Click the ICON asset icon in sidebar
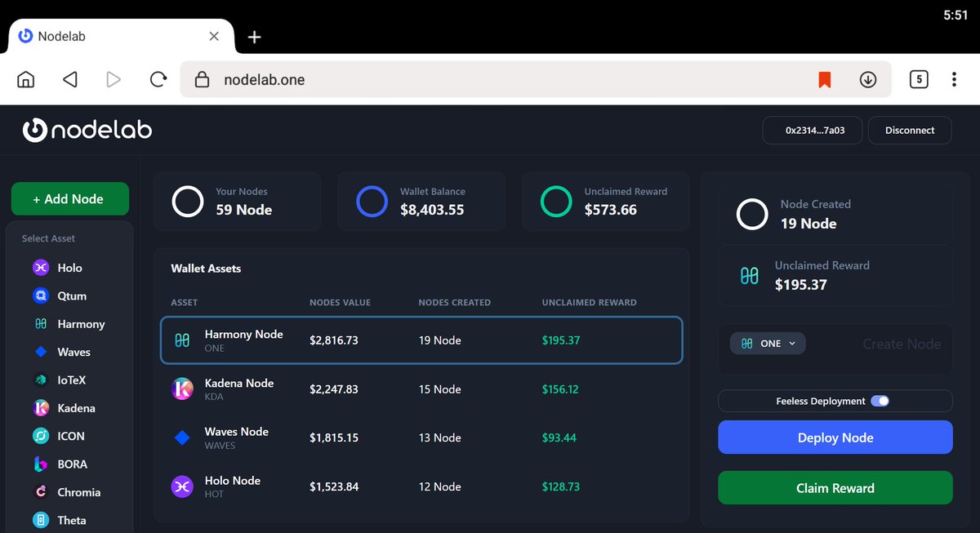Viewport: 980px width, 533px height. (x=41, y=436)
